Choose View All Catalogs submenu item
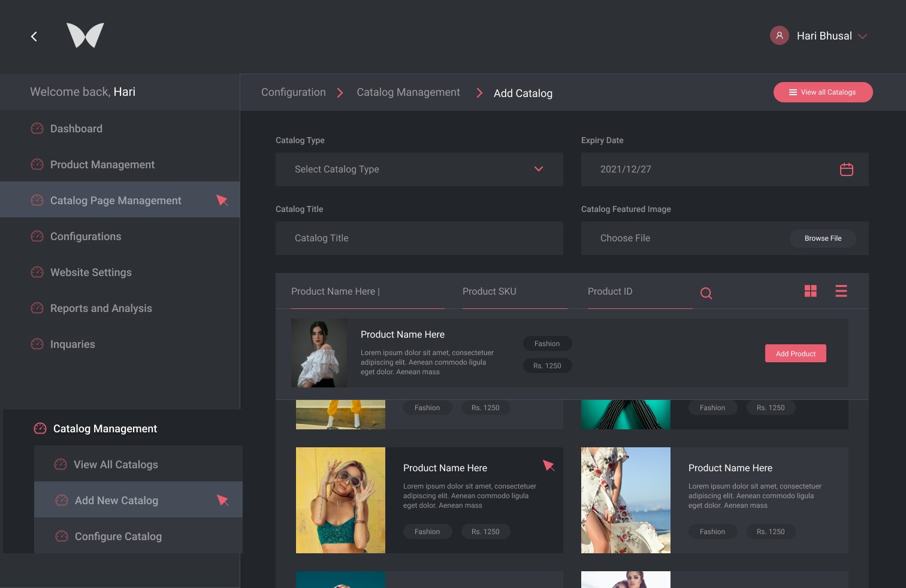 click(x=116, y=465)
